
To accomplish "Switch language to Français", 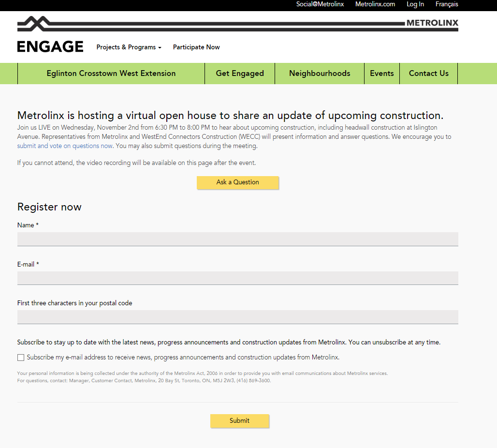I will (447, 4).
